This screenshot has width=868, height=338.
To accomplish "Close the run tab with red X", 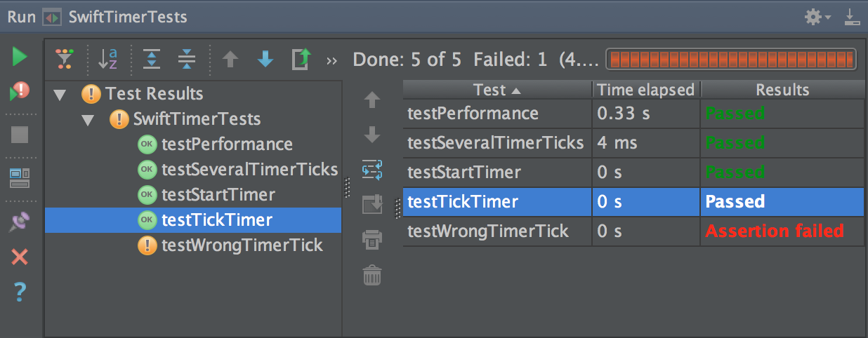I will coord(20,257).
